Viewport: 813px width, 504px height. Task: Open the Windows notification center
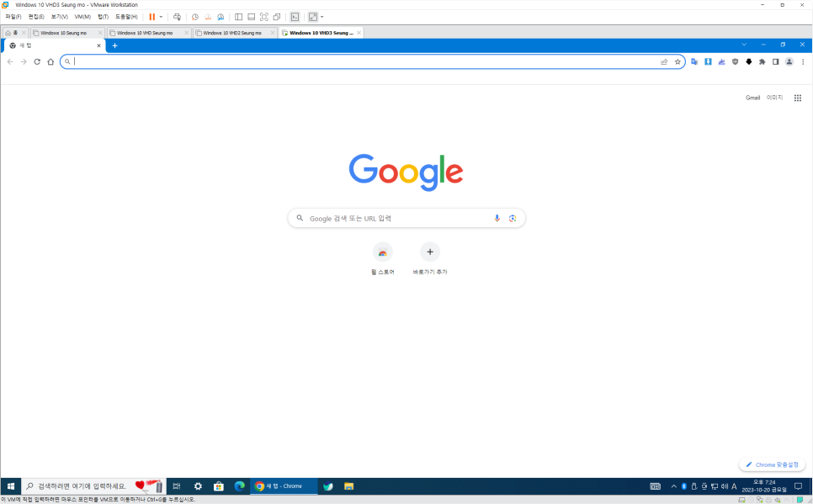(798, 486)
